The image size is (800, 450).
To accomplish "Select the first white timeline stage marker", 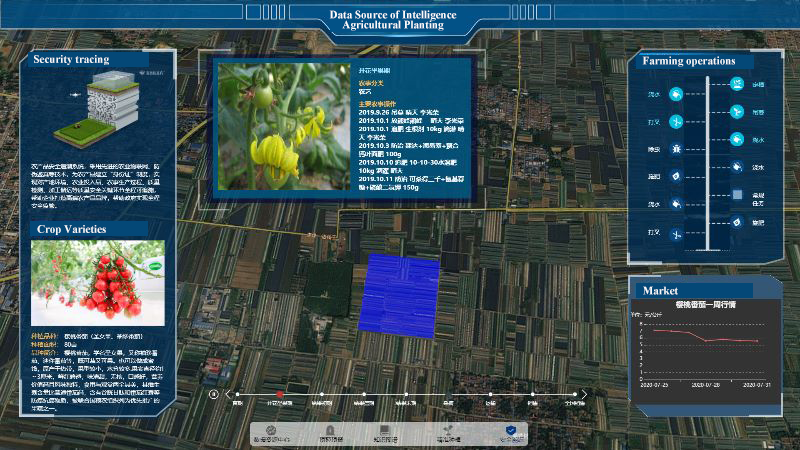I will pos(238,394).
